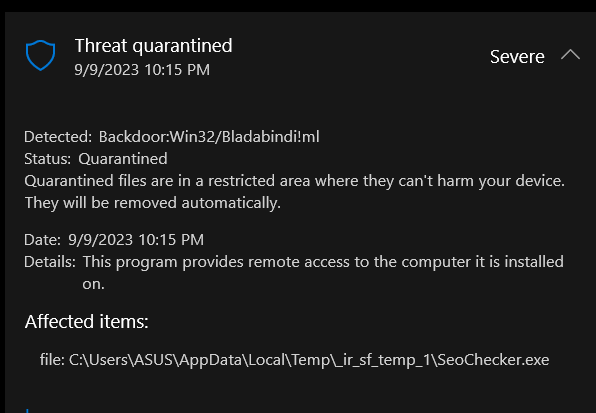Click the restricted area description sentence
The width and height of the screenshot is (596, 413).
click(295, 181)
